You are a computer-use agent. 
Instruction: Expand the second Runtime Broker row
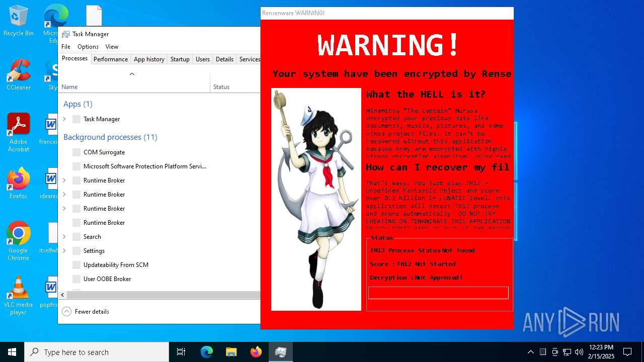coord(64,195)
